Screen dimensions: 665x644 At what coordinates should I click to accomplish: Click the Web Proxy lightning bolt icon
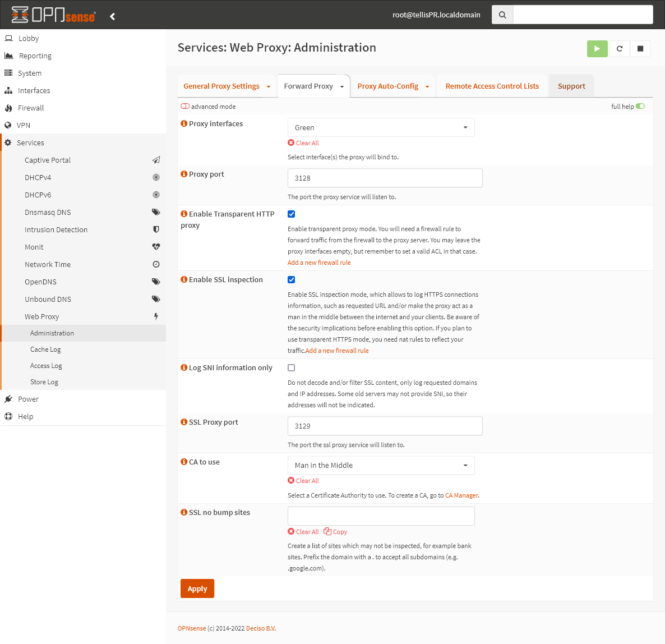(x=156, y=316)
